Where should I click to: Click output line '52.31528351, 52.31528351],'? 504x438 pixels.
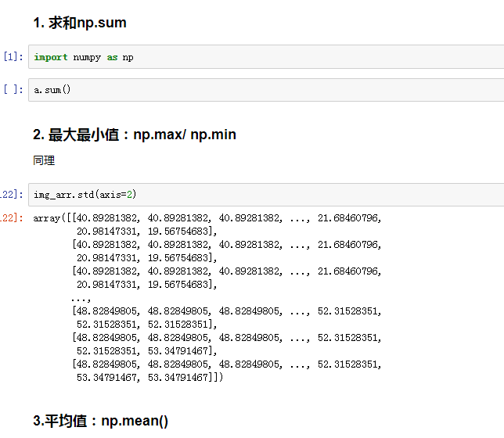[147, 325]
